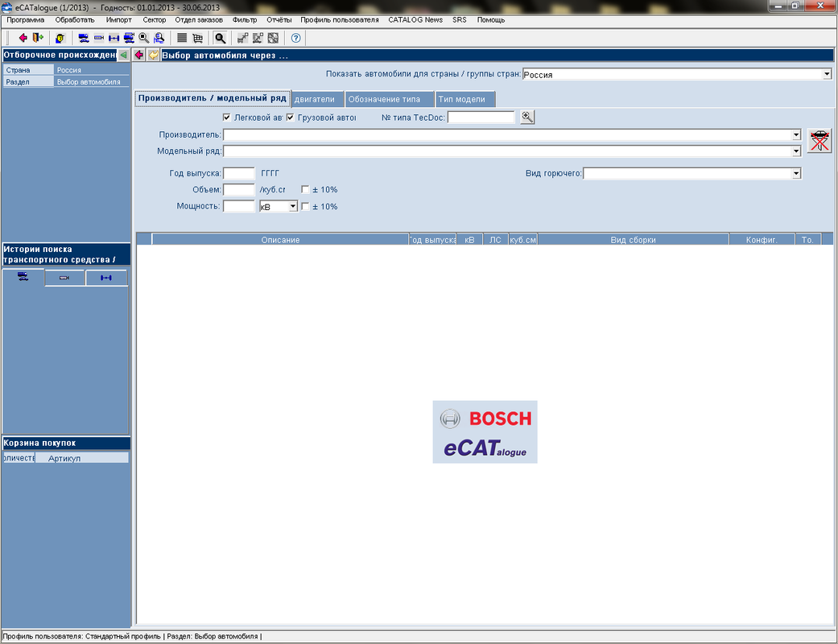Open the Модельный ряд dropdown
The image size is (838, 644).
796,151
